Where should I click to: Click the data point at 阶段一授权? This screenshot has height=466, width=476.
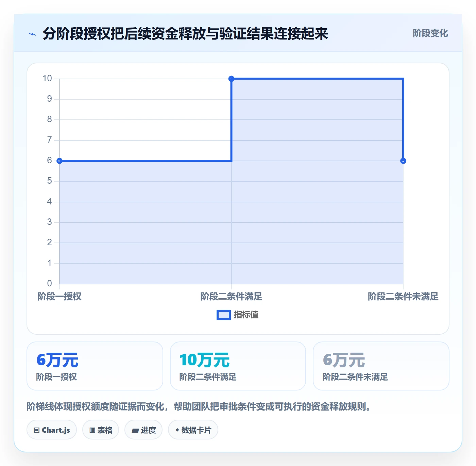tap(60, 161)
